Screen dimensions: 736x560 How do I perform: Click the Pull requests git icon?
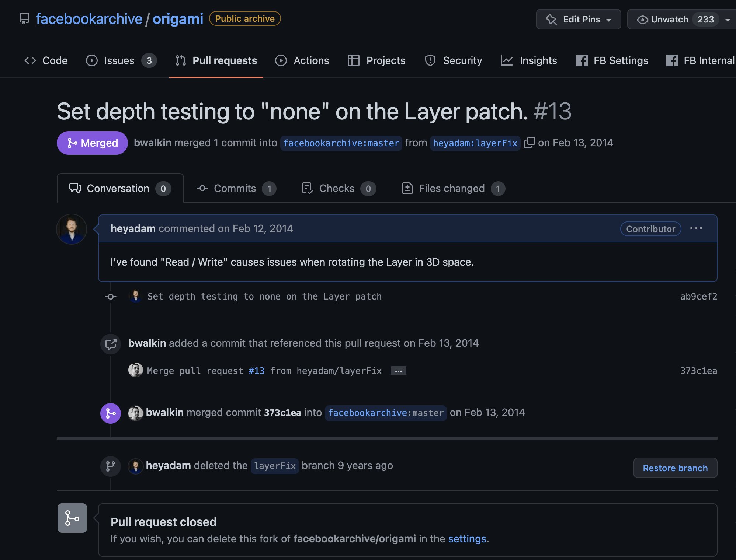pyautogui.click(x=181, y=60)
